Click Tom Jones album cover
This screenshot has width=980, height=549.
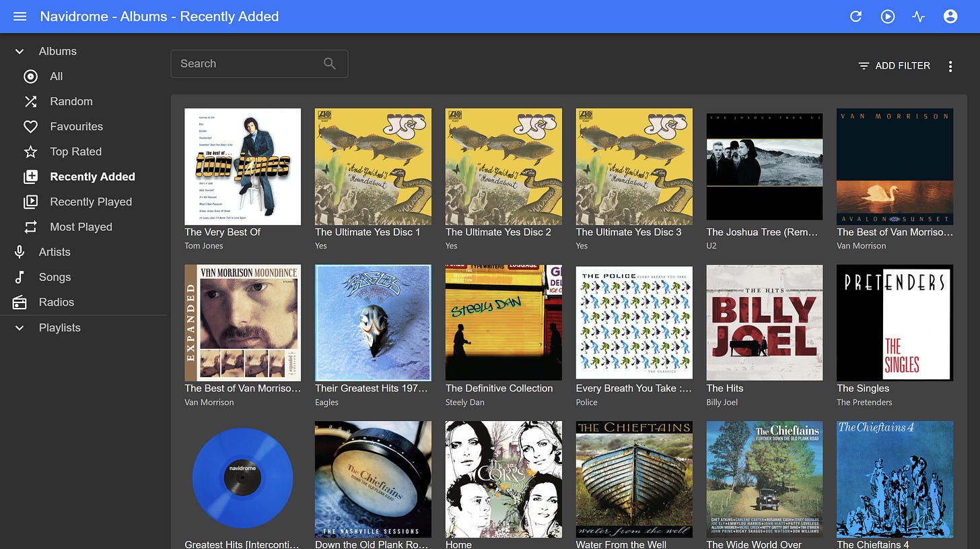pyautogui.click(x=243, y=167)
